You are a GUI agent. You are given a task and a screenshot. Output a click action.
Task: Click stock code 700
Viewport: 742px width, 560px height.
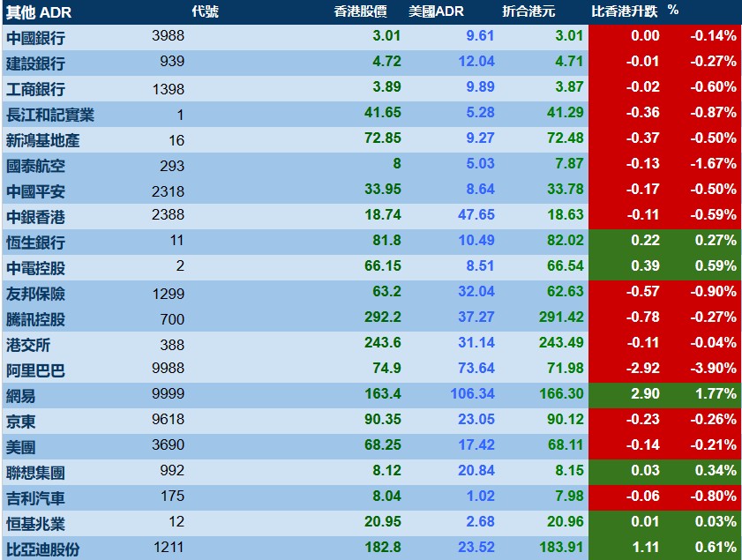point(172,319)
